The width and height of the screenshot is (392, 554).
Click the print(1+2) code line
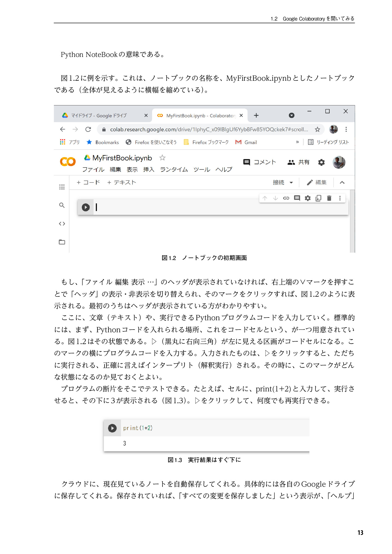(138, 428)
